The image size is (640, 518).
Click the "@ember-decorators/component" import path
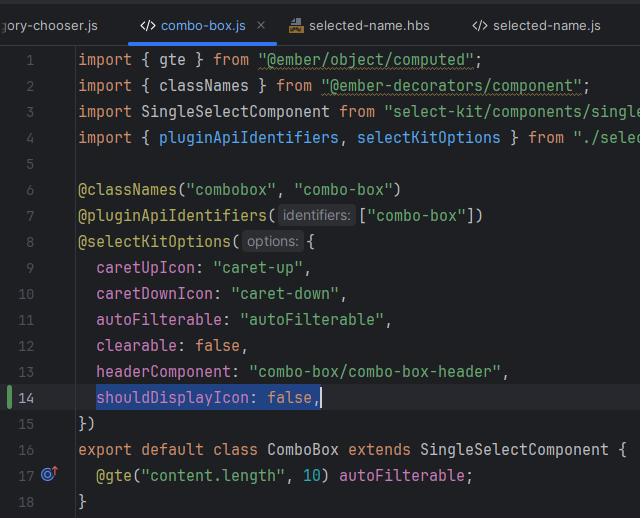[x=451, y=86]
